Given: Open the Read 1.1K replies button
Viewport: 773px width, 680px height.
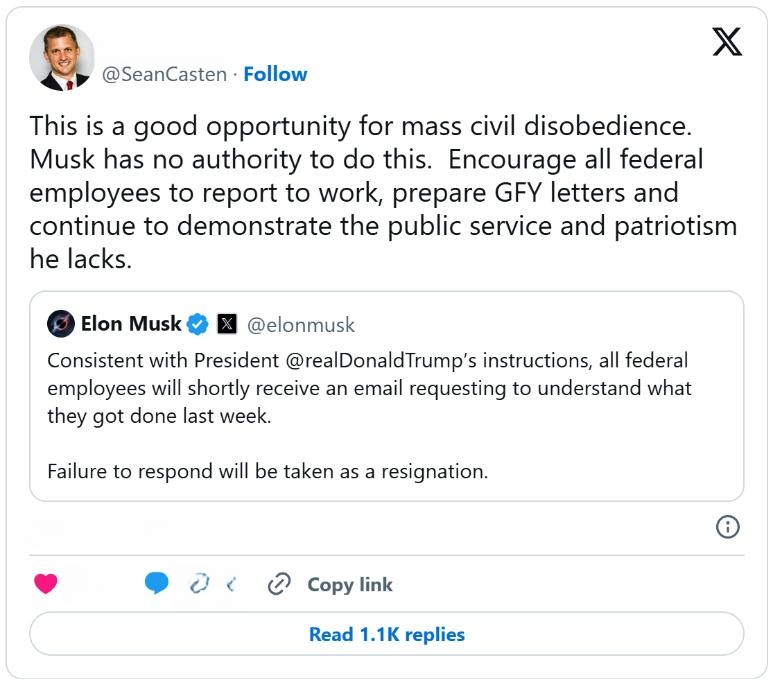Looking at the screenshot, I should [x=386, y=634].
